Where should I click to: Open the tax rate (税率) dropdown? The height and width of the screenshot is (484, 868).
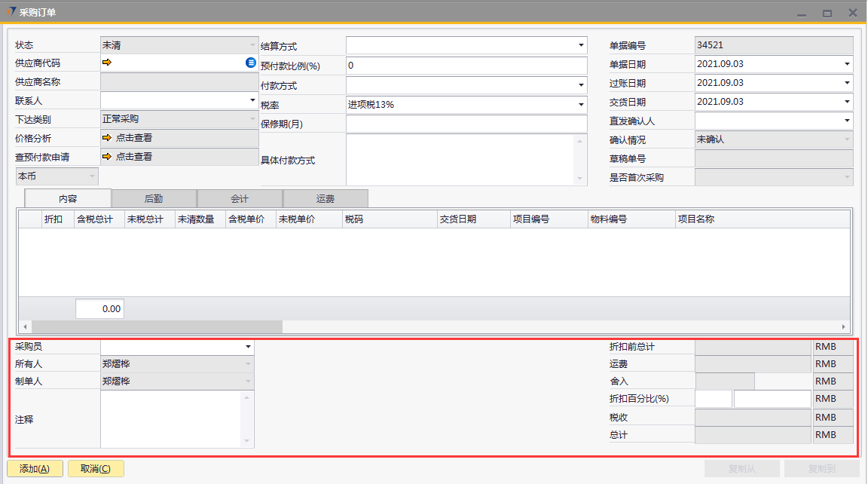coord(581,105)
